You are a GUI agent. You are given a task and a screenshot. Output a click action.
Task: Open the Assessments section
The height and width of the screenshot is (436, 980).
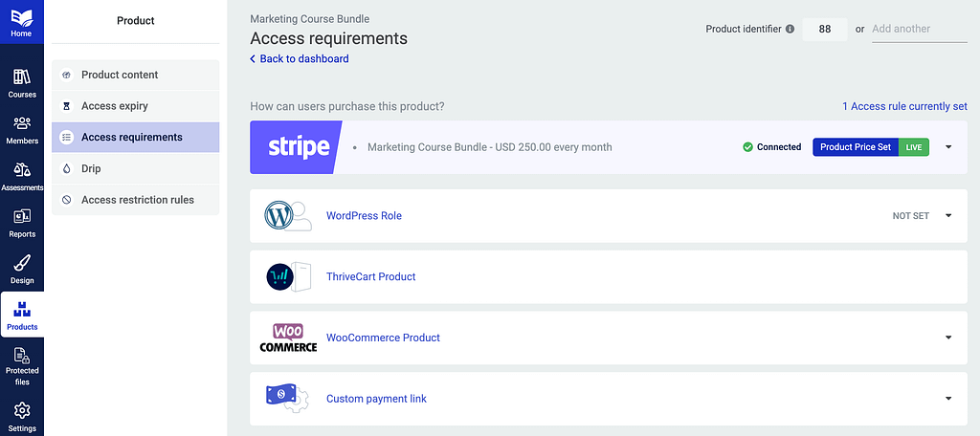tap(22, 177)
